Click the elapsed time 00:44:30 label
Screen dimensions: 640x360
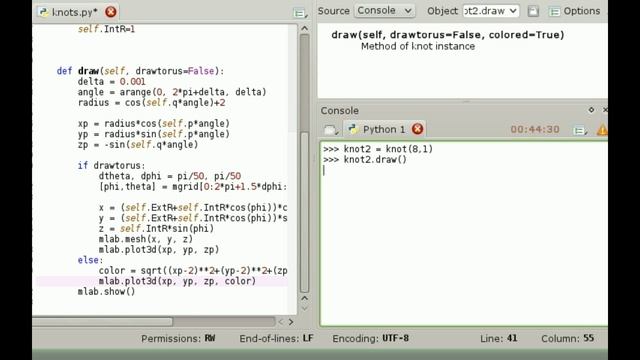coord(535,129)
